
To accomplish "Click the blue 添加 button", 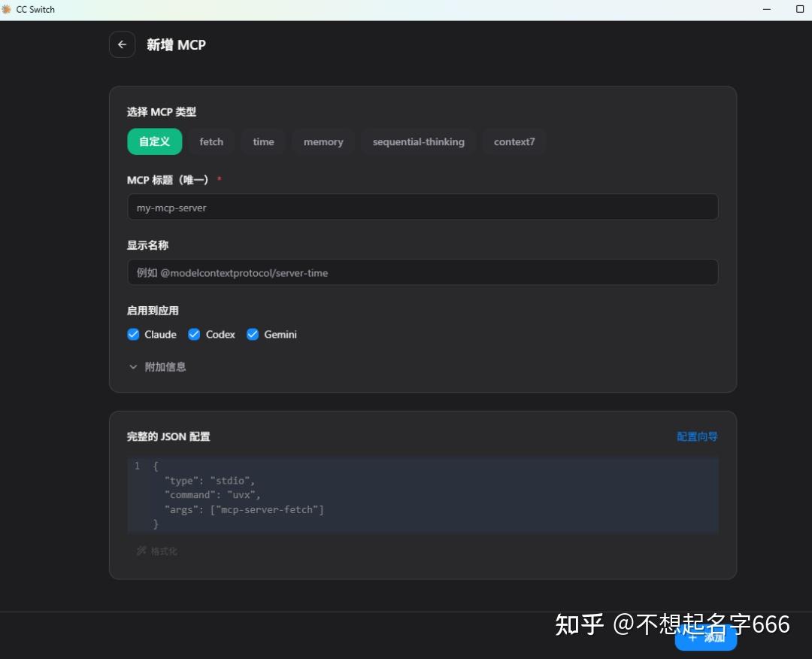I will coord(705,637).
